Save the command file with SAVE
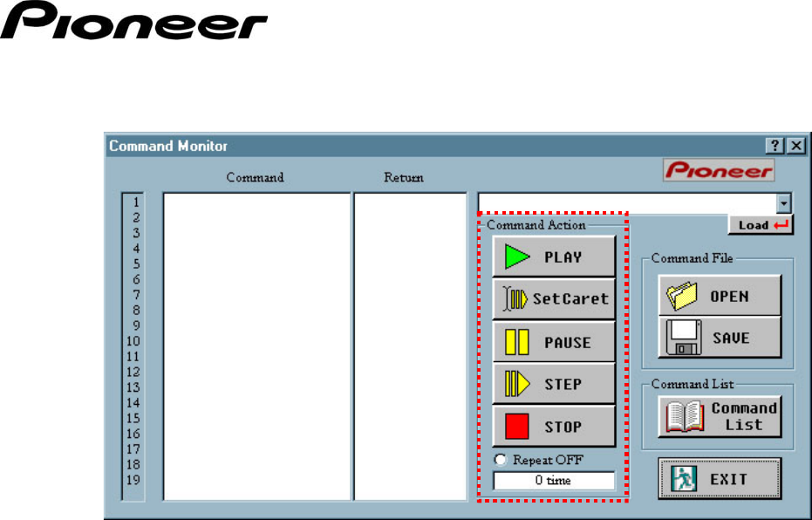This screenshot has height=520, width=812. 720,337
